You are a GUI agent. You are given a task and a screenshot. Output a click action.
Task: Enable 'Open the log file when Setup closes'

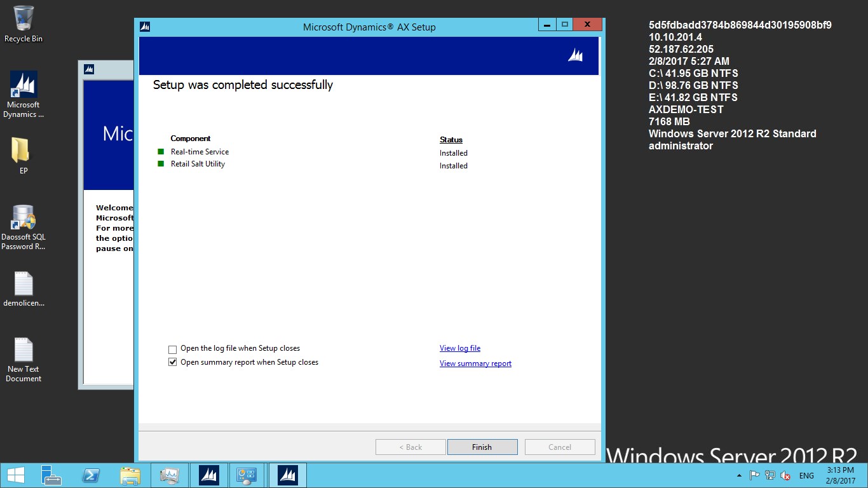(172, 349)
